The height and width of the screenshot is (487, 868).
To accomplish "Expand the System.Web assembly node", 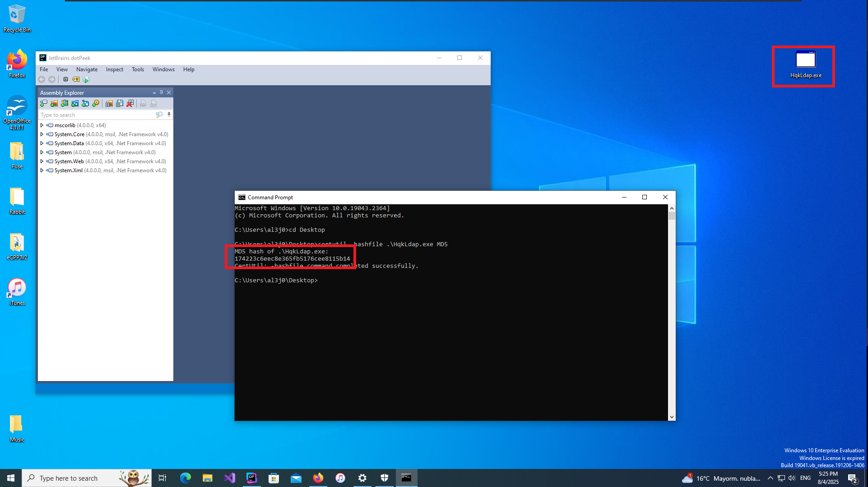I will click(x=42, y=161).
